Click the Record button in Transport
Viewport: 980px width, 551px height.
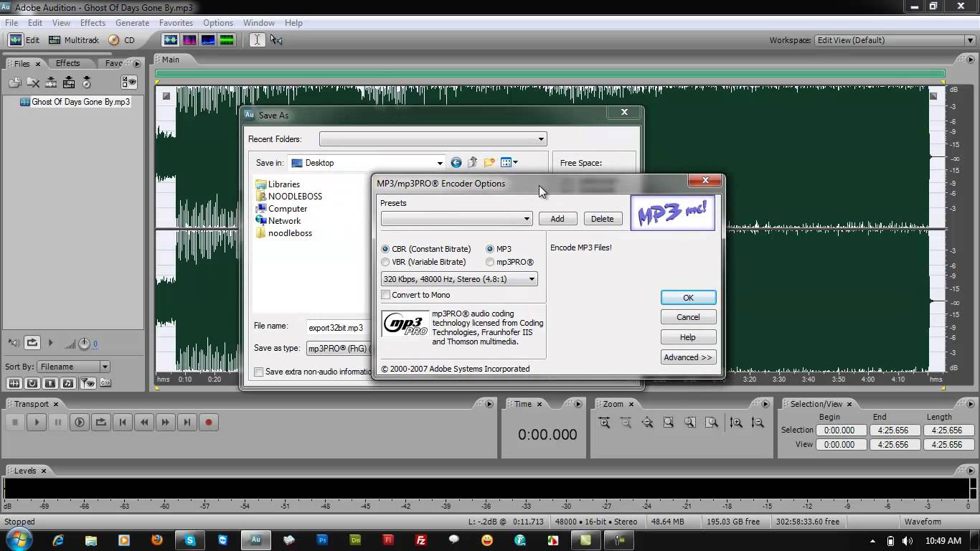pyautogui.click(x=209, y=423)
